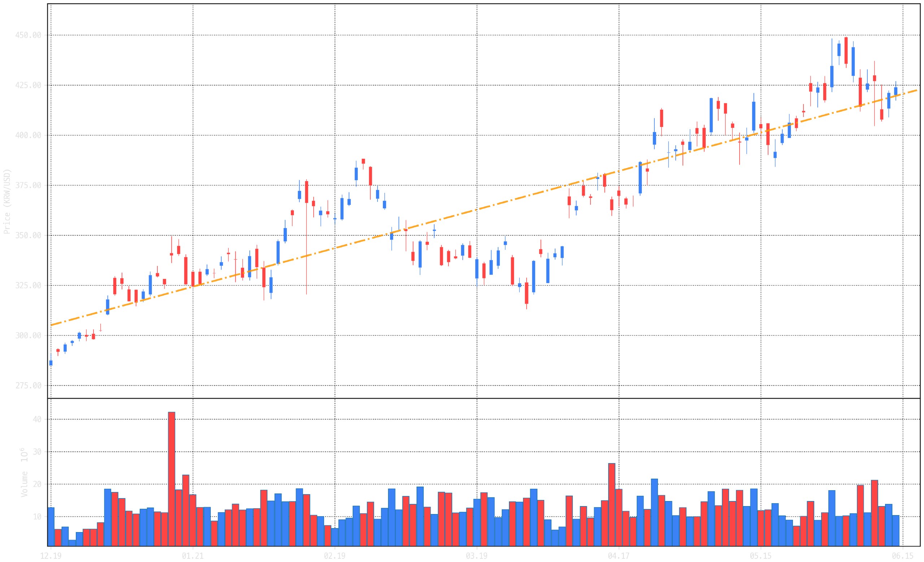Select the 04.17 date axis label

pos(619,556)
